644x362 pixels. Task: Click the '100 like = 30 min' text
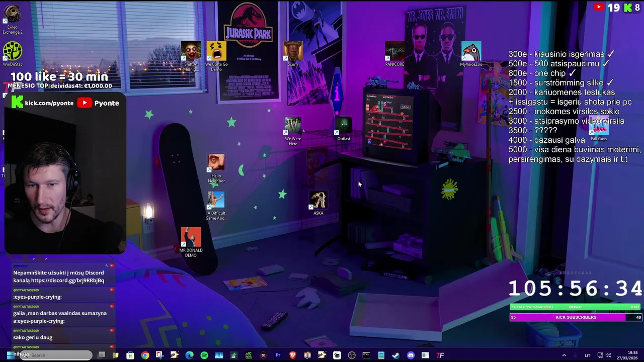(59, 76)
